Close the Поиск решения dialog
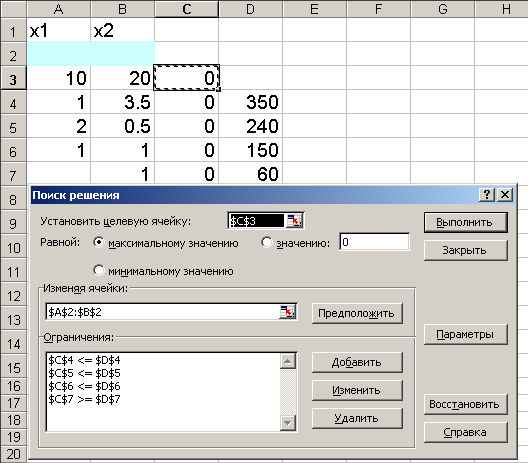 pyautogui.click(x=505, y=195)
